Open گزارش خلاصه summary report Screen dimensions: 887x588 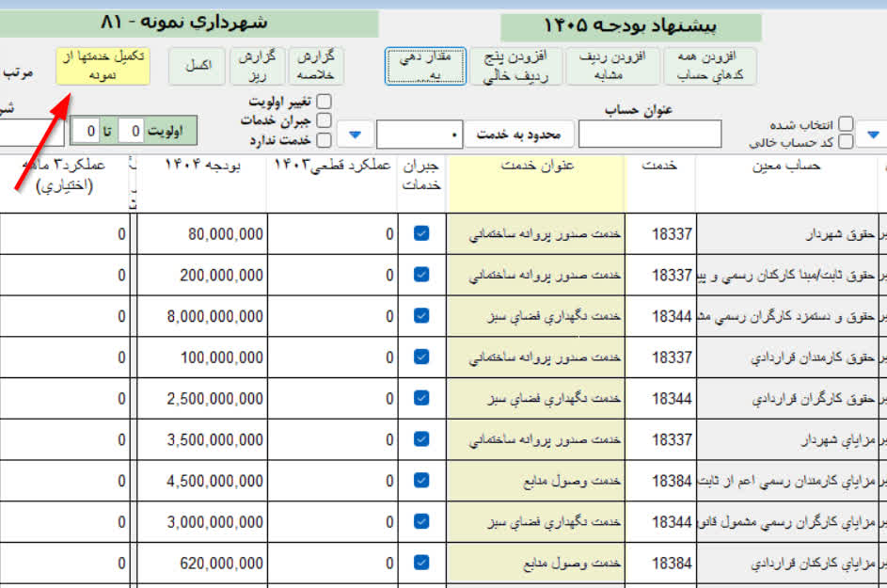pyautogui.click(x=316, y=66)
